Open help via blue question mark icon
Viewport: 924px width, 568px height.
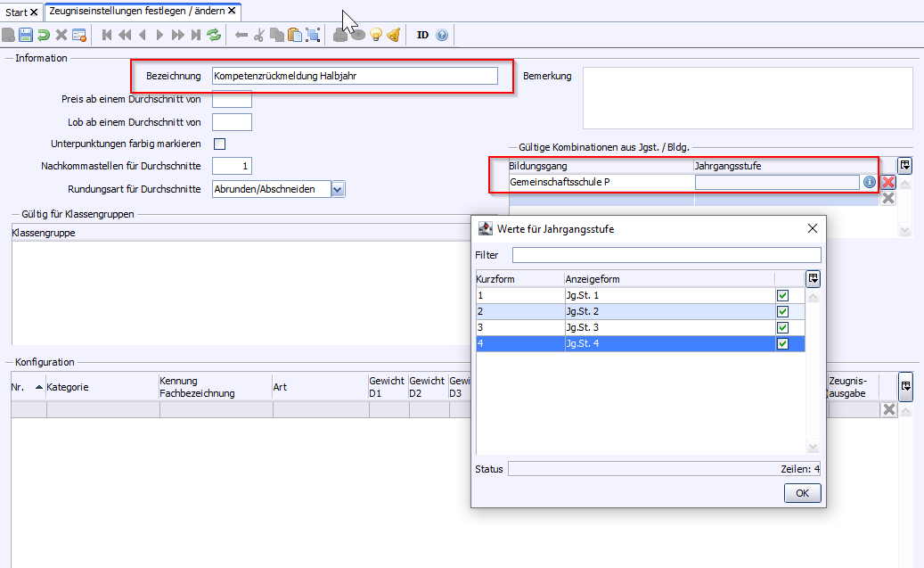441,35
